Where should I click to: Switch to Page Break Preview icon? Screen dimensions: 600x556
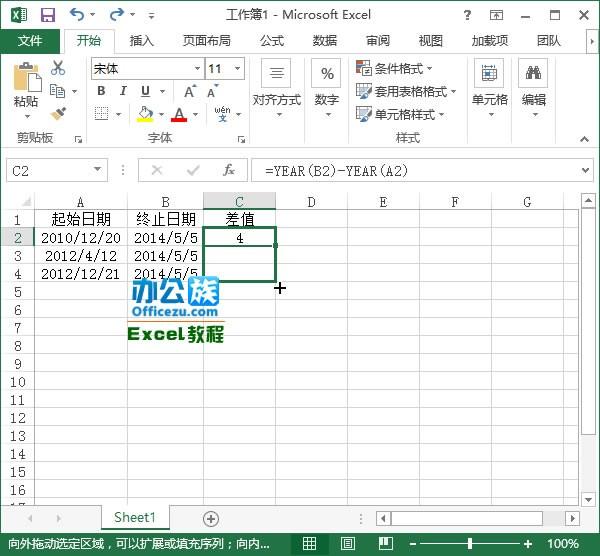[386, 543]
